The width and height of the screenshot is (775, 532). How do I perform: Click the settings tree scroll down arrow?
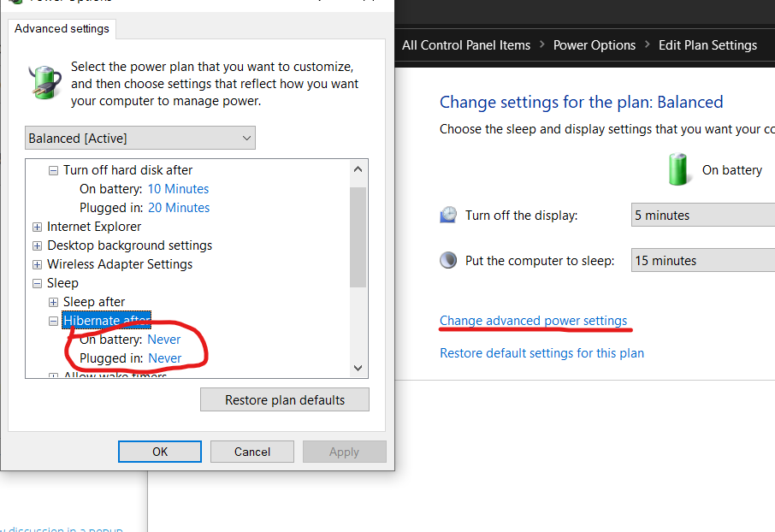tap(359, 368)
